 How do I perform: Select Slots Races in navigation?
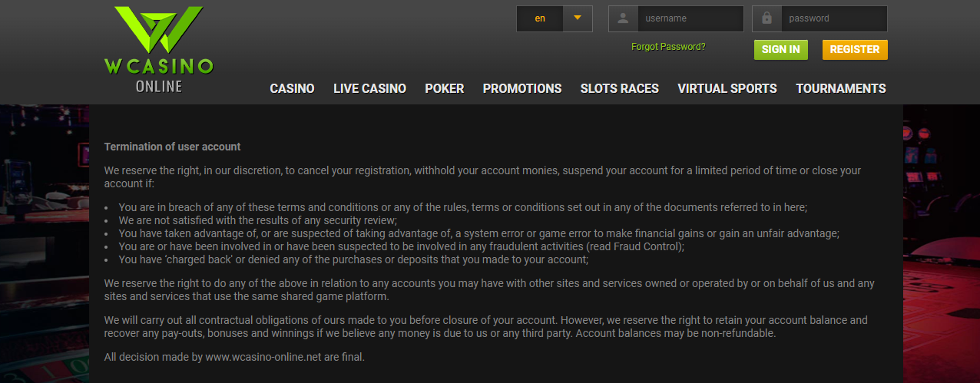tap(619, 88)
